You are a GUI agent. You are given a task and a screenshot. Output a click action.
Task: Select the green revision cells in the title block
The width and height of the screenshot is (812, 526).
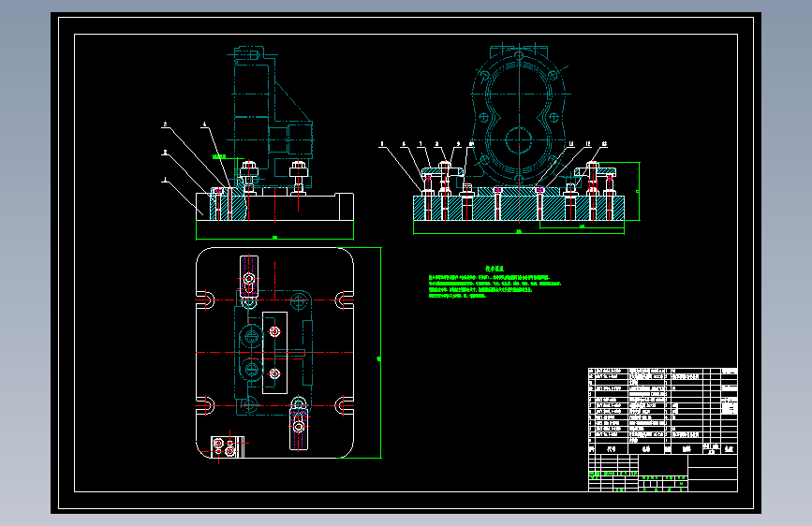pyautogui.click(x=613, y=474)
